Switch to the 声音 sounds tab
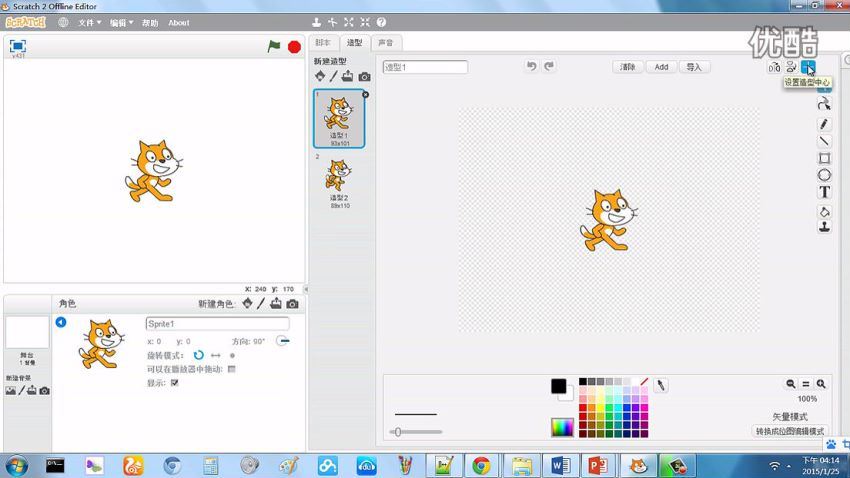The width and height of the screenshot is (850, 478). [386, 43]
